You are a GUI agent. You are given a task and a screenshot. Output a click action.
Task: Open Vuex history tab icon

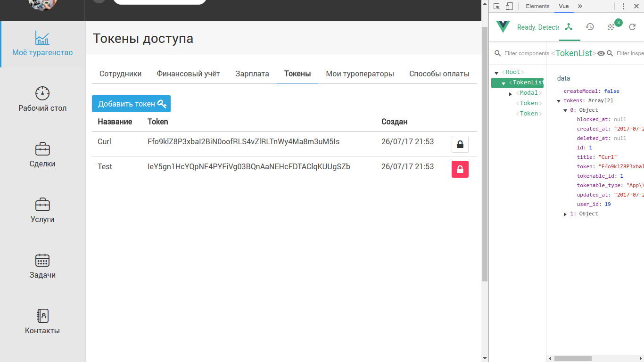tap(590, 27)
